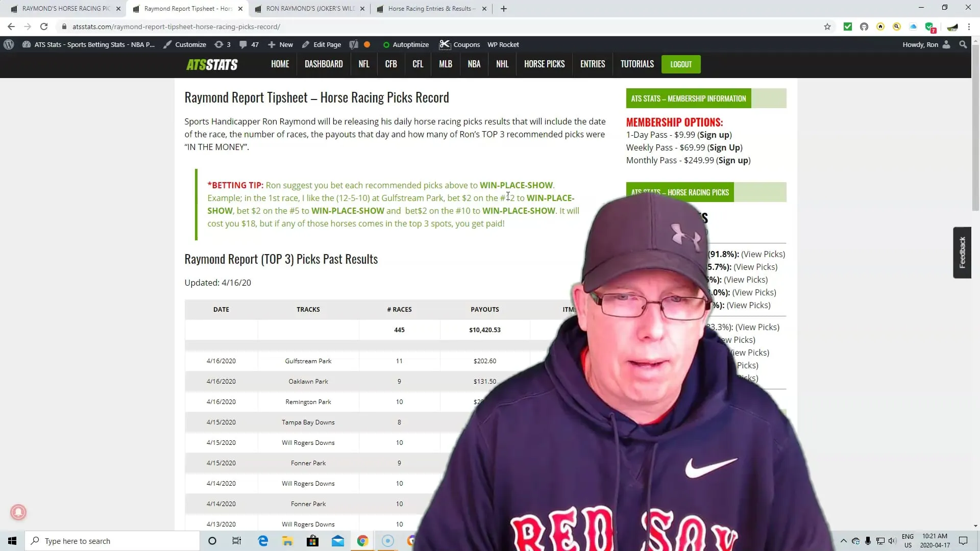Open Cortana from the taskbar circle
Viewport: 980px width, 551px height.
212,541
